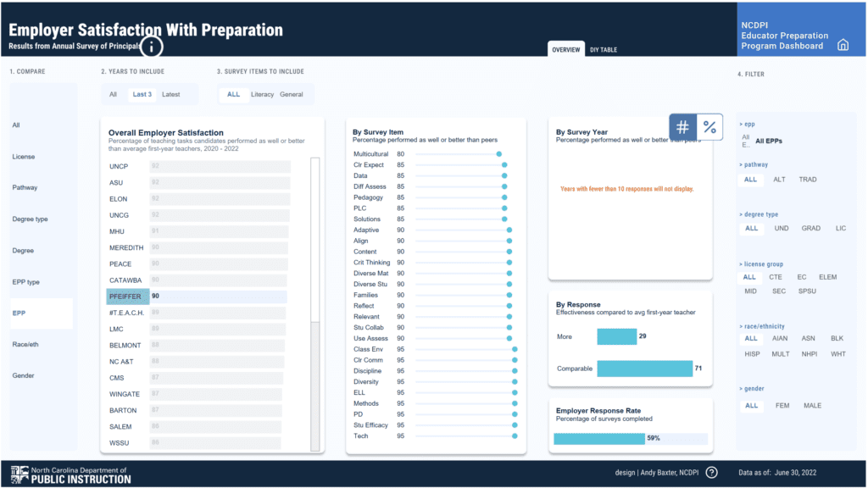Screen dimensions: 868x488
Task: Select ALL survey items
Action: pyautogui.click(x=234, y=95)
